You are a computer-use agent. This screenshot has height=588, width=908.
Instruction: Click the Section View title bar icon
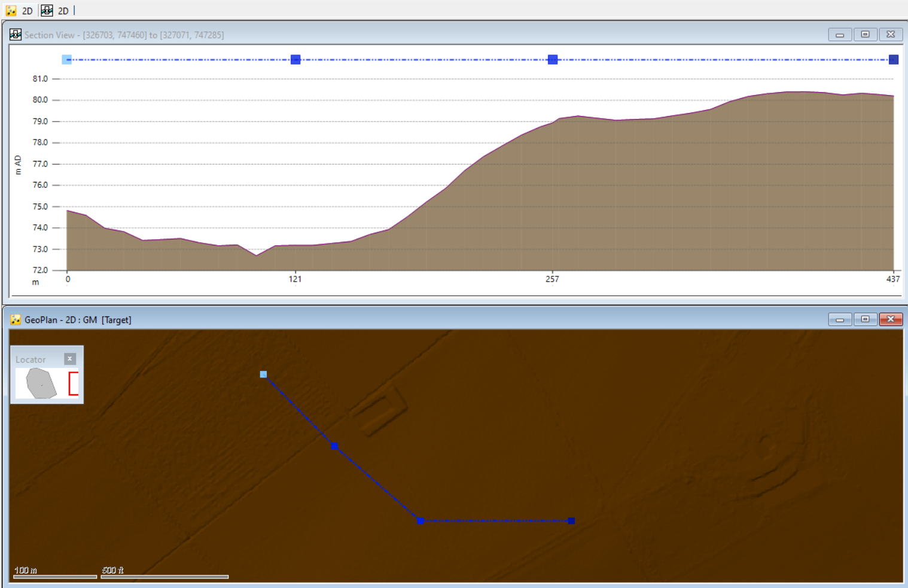[x=15, y=35]
